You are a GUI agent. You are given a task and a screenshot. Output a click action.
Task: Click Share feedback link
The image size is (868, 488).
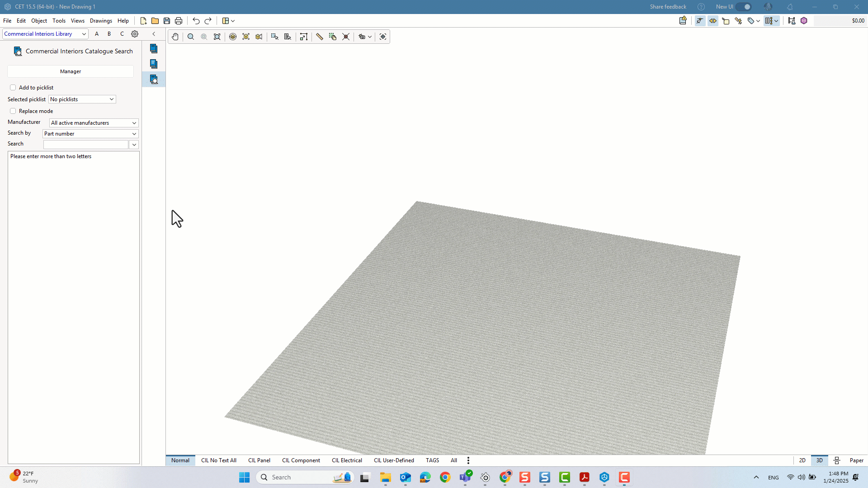click(x=668, y=7)
